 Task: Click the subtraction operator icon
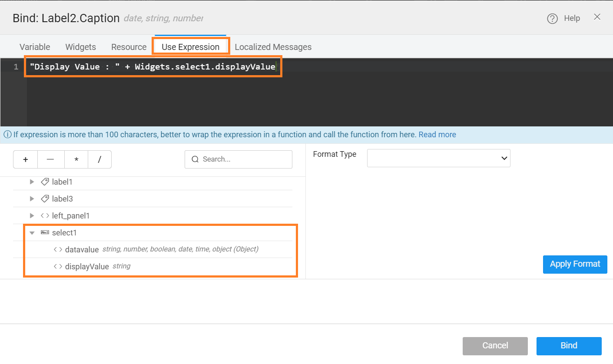coord(51,159)
